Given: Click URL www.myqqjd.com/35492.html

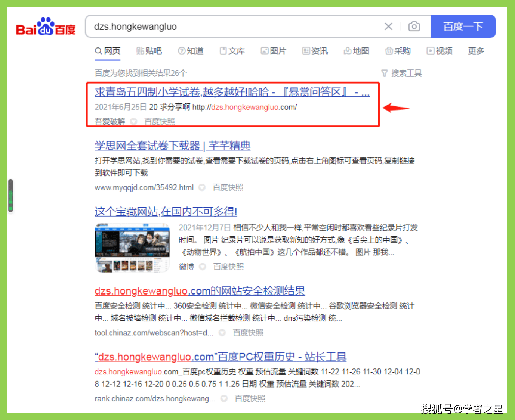Looking at the screenshot, I should click(144, 187).
